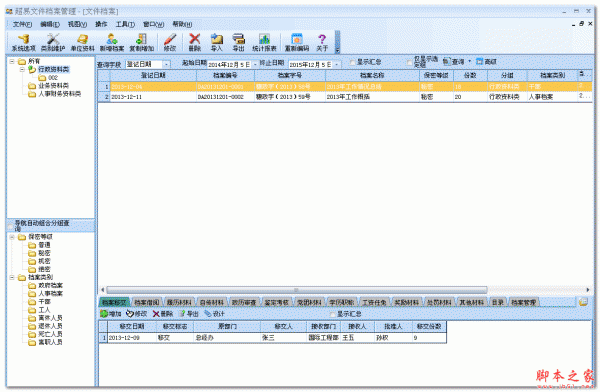
Task: Open the 编辑(E) menu
Action: (50, 24)
